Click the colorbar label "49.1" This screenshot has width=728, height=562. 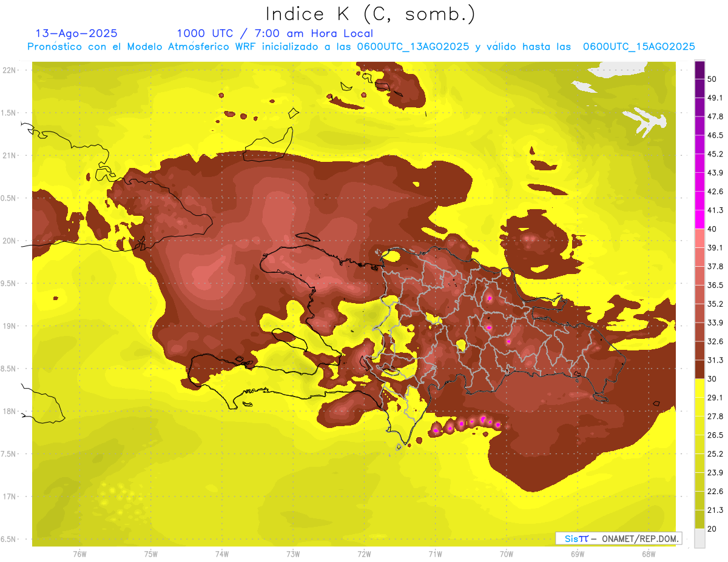715,98
